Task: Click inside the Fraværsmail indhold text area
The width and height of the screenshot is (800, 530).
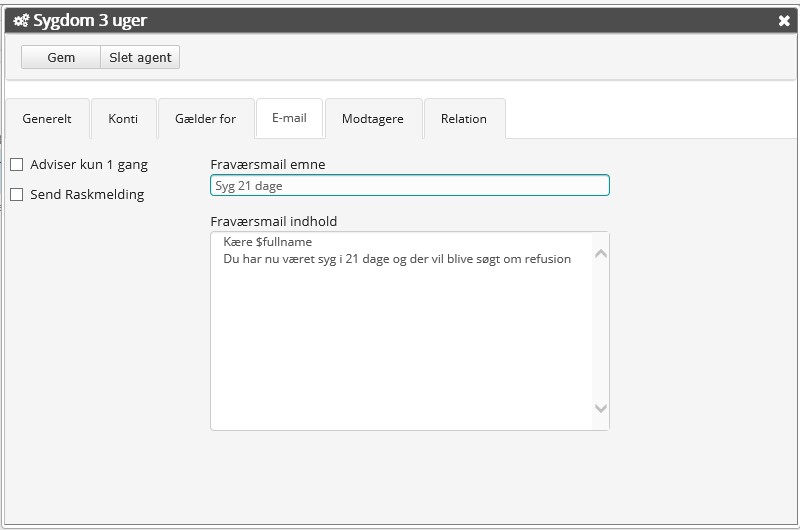Action: [x=400, y=340]
